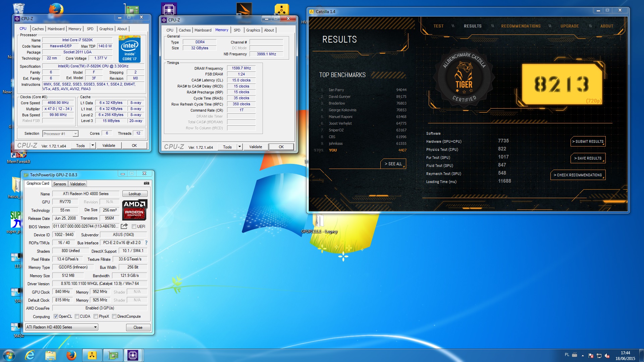Screen dimensions: 644x362
Task: Open the MemTweakIt desktop icon
Action: pyautogui.click(x=18, y=158)
